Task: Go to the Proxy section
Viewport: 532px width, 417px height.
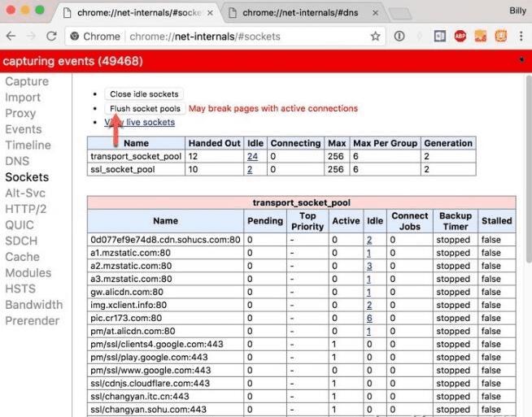Action: (x=20, y=113)
